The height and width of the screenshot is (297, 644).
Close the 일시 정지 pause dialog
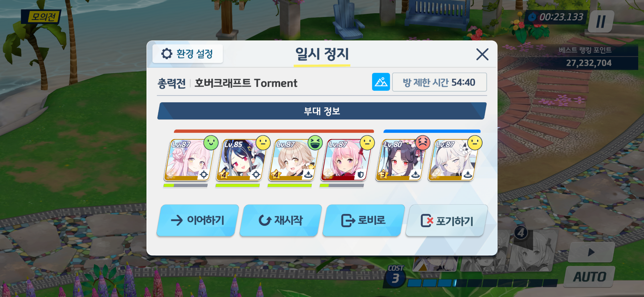(x=482, y=54)
